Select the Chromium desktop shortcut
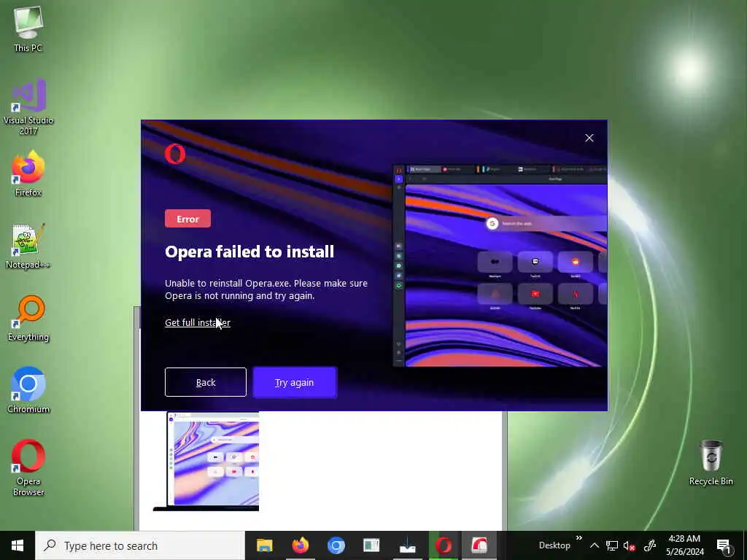The image size is (747, 560). tap(28, 390)
